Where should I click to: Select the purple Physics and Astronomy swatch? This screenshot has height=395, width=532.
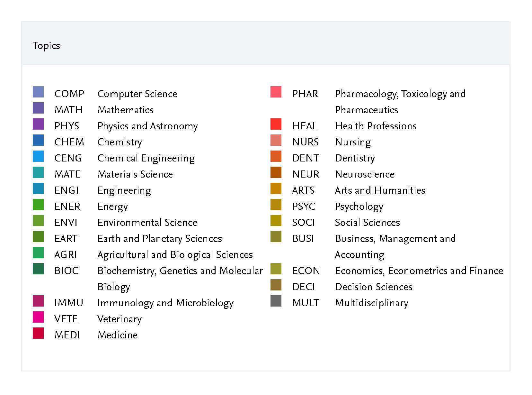(38, 124)
